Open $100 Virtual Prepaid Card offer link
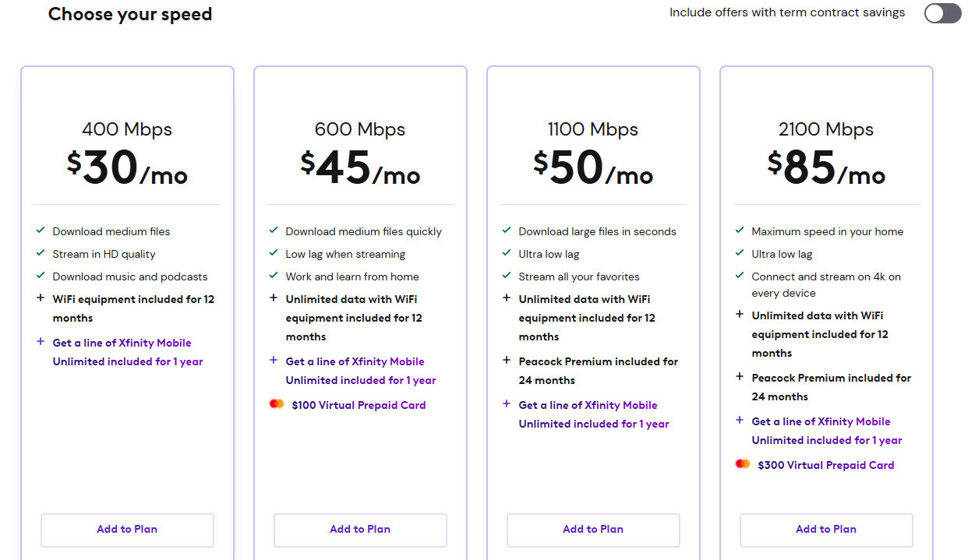Screen dimensions: 975x560 click(x=359, y=405)
